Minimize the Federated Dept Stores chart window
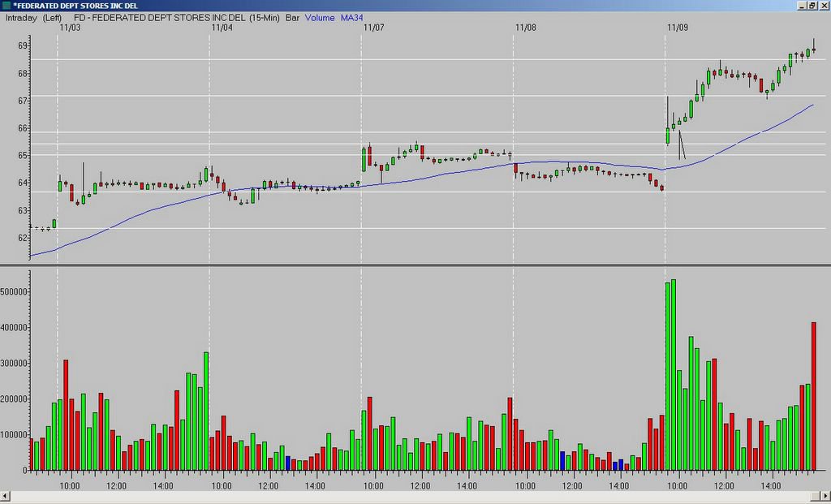The width and height of the screenshot is (831, 504). click(x=802, y=6)
